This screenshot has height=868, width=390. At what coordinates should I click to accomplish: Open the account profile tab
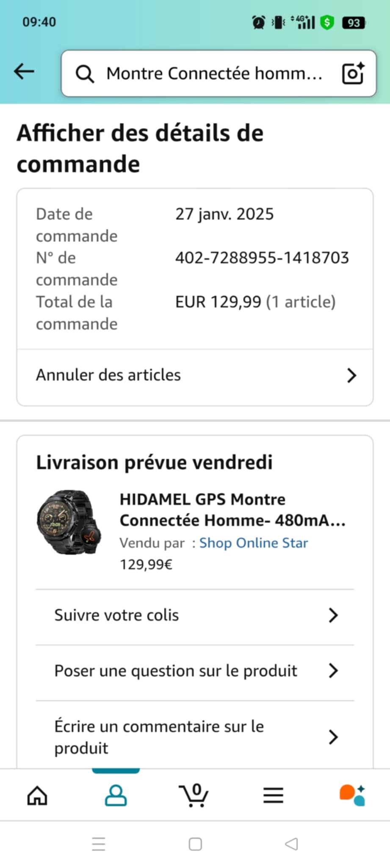(x=116, y=795)
